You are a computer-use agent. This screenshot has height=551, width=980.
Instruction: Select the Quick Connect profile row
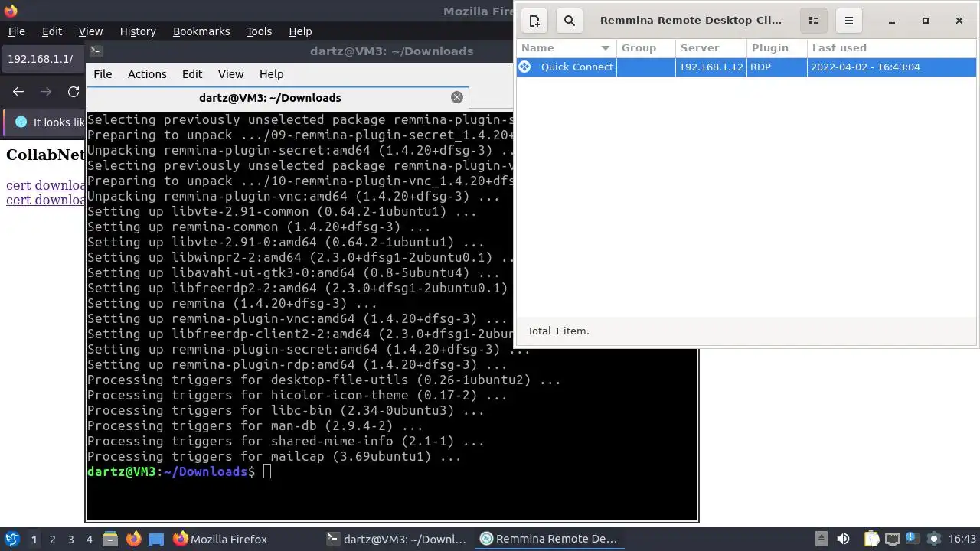click(746, 67)
